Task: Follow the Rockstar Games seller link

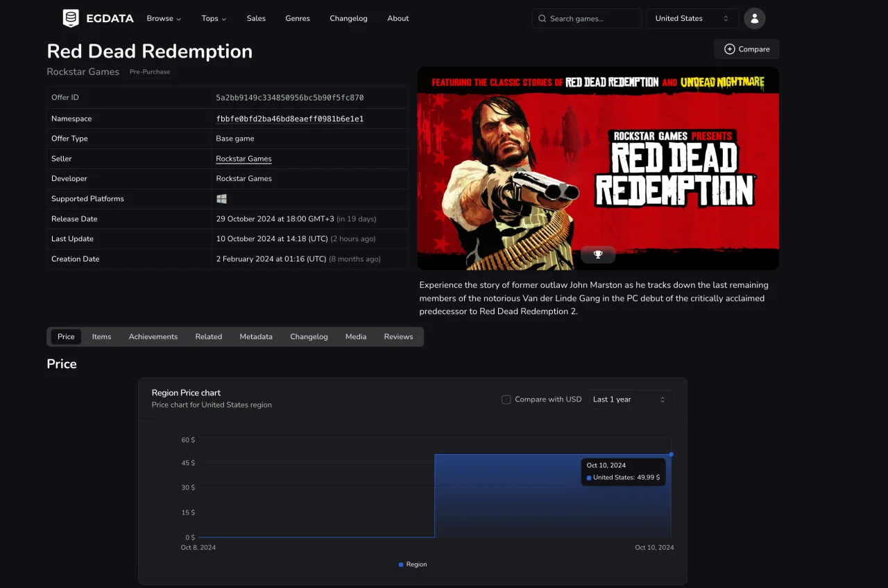Action: [x=244, y=159]
